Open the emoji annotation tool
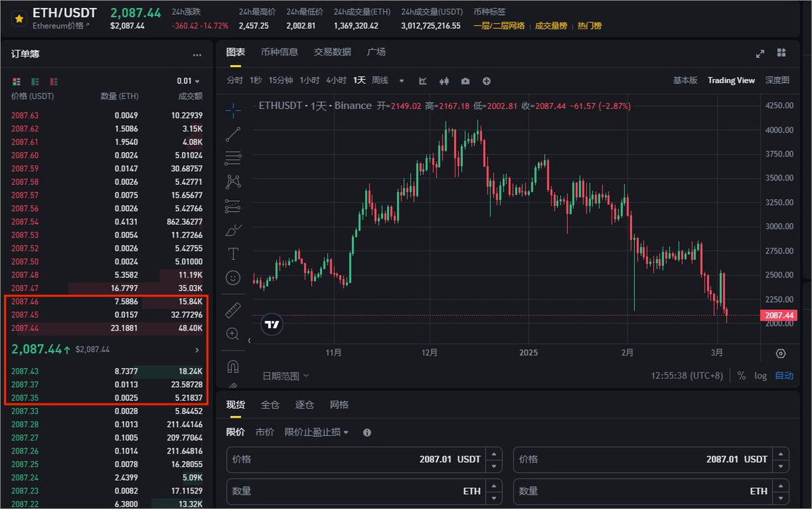Image resolution: width=812 pixels, height=509 pixels. (x=233, y=278)
